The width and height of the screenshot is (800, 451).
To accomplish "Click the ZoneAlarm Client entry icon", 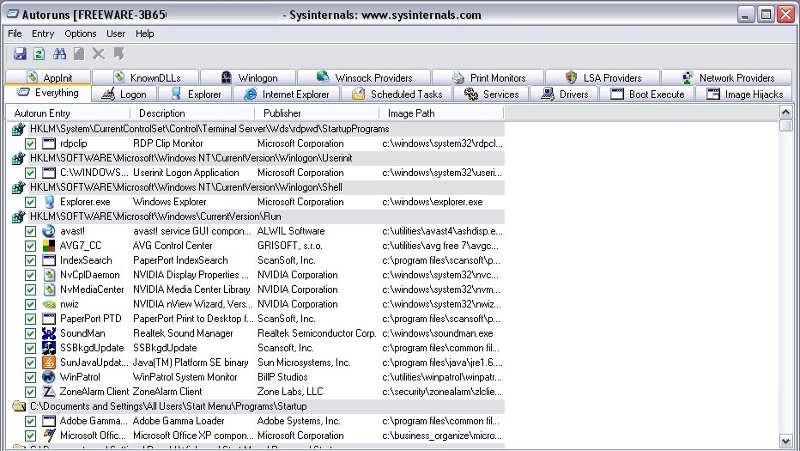I will pos(48,392).
